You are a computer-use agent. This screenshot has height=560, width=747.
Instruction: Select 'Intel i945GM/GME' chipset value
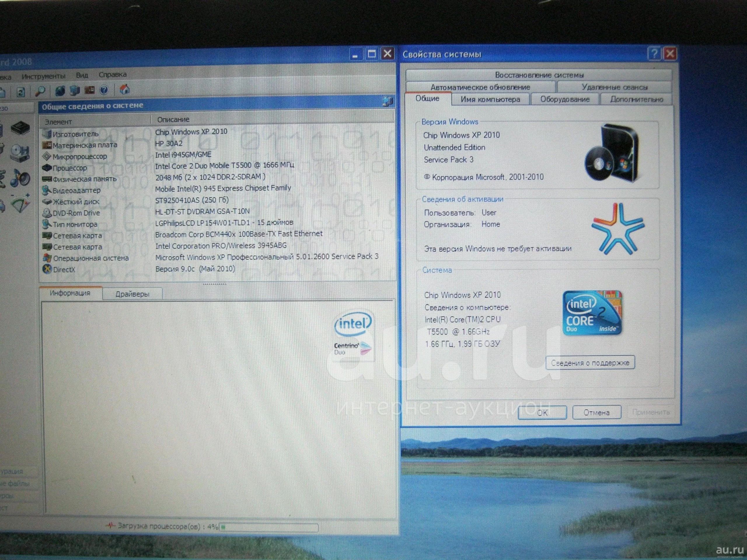click(183, 155)
